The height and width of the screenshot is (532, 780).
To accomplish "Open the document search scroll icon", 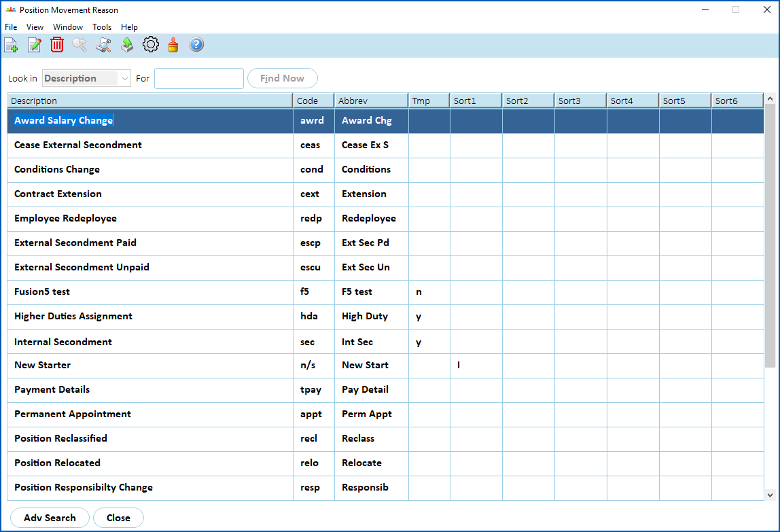I will pos(103,45).
